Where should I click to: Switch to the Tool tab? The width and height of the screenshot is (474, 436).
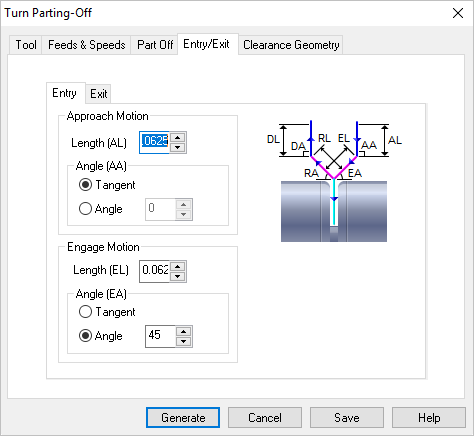[26, 45]
